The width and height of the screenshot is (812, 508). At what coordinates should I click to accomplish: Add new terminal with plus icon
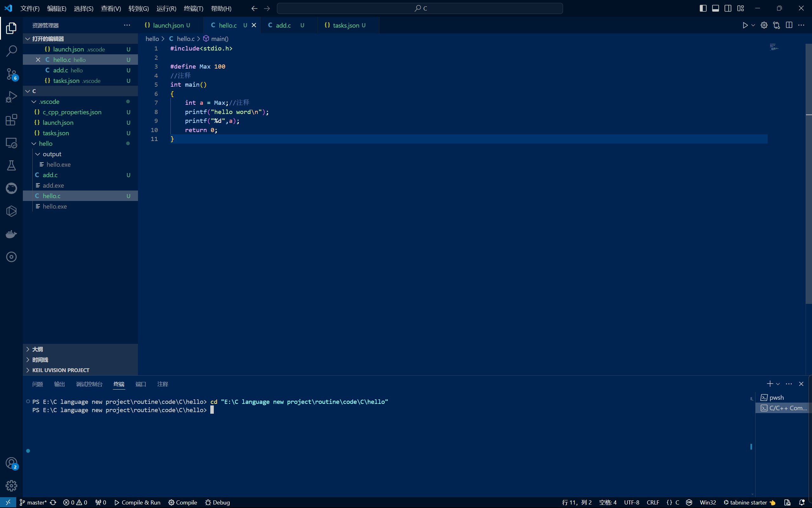point(770,384)
